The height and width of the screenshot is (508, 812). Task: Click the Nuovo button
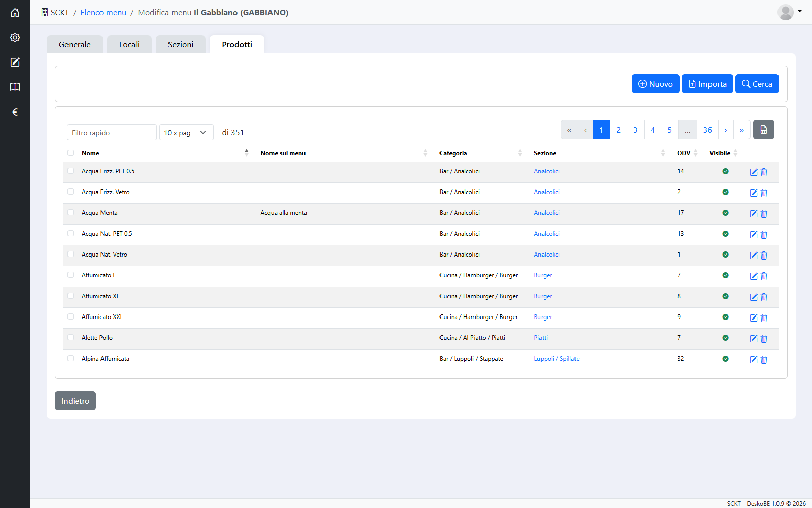655,84
